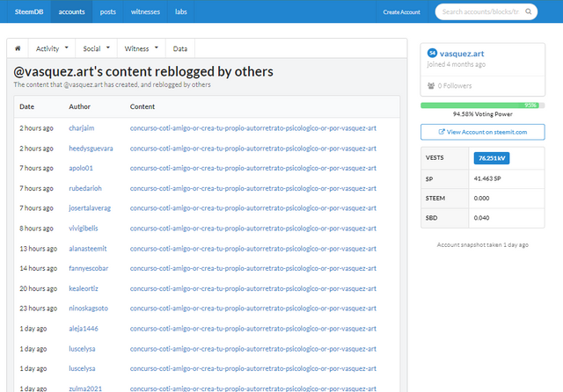
Task: Click the Author column header
Action: click(x=79, y=106)
